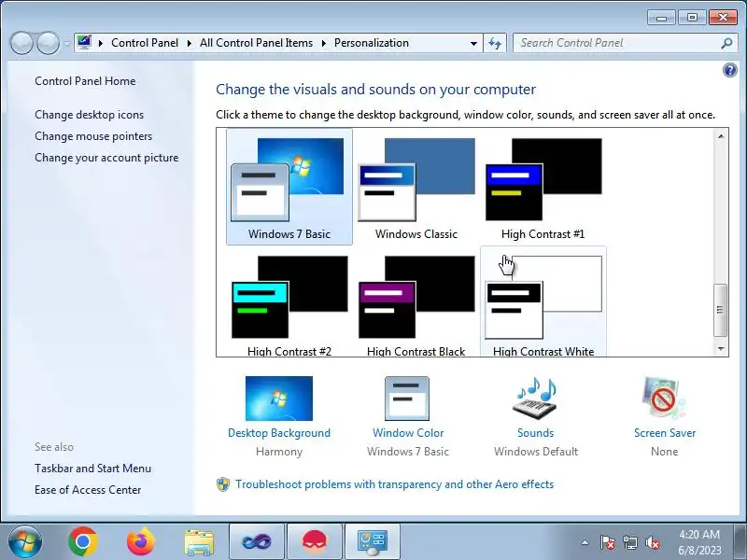Open the Window Color icon
Image resolution: width=747 pixels, height=560 pixels.
click(x=407, y=399)
